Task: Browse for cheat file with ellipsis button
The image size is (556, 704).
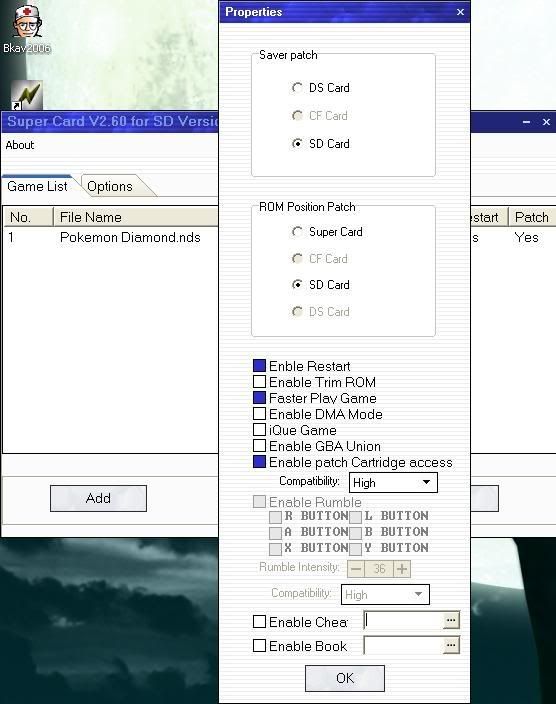Action: coord(451,620)
